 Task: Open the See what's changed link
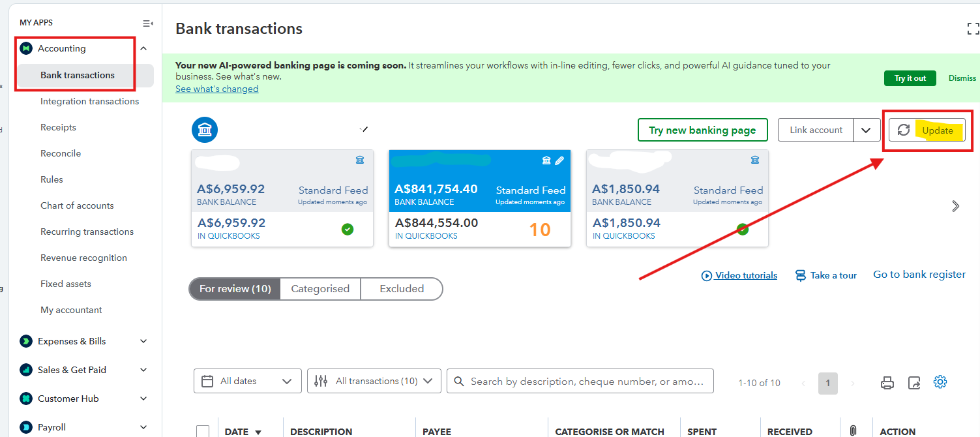216,89
